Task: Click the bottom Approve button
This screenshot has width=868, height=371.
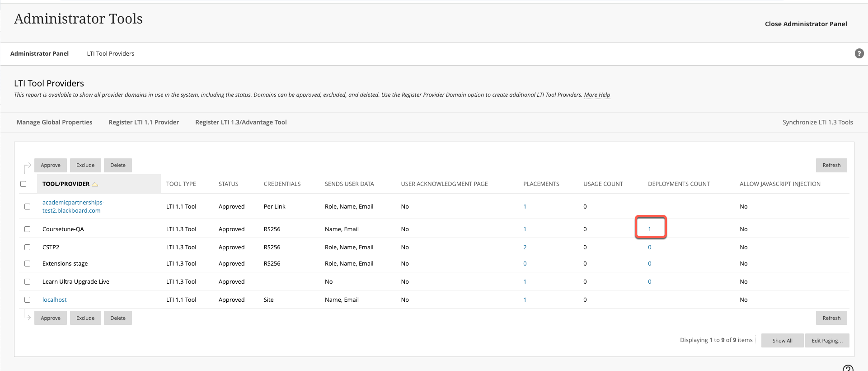Action: pos(51,318)
